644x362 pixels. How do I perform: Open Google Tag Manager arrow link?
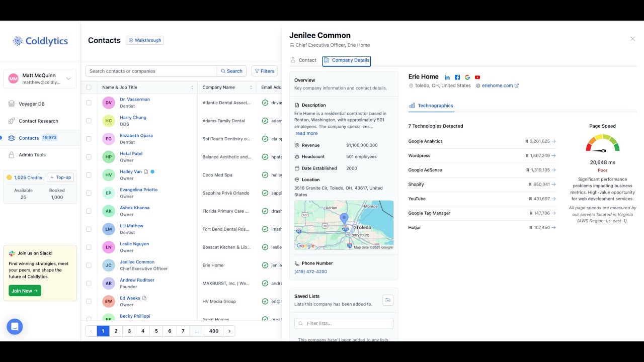coord(554,213)
